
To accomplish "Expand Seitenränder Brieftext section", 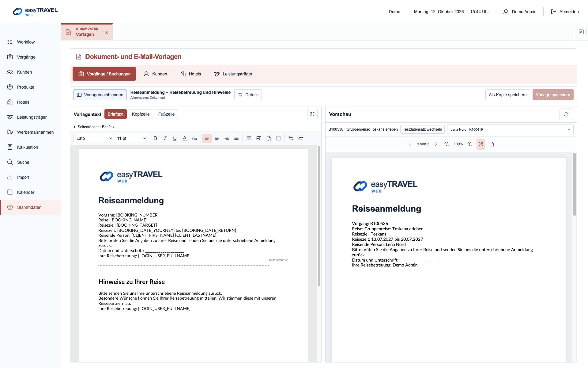I will click(95, 127).
